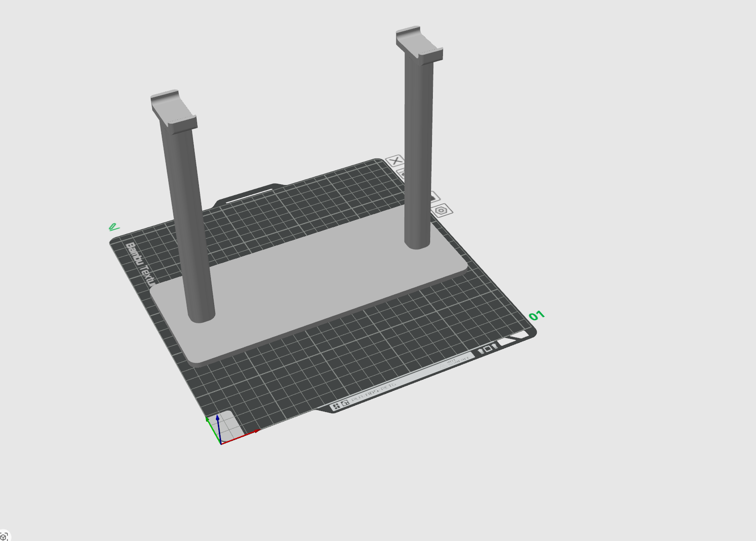Viewport: 756px width, 541px height.
Task: Click the cube view icon in the corner
Action: pos(4,536)
